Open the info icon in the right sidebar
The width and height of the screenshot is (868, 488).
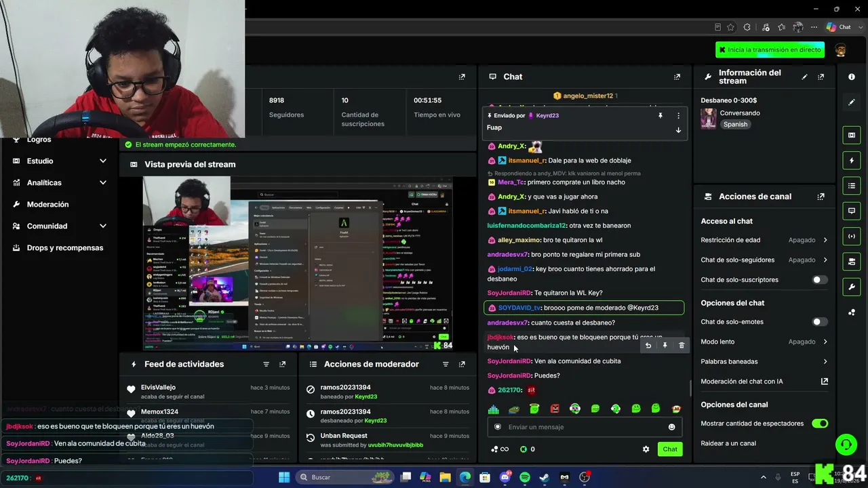852,77
